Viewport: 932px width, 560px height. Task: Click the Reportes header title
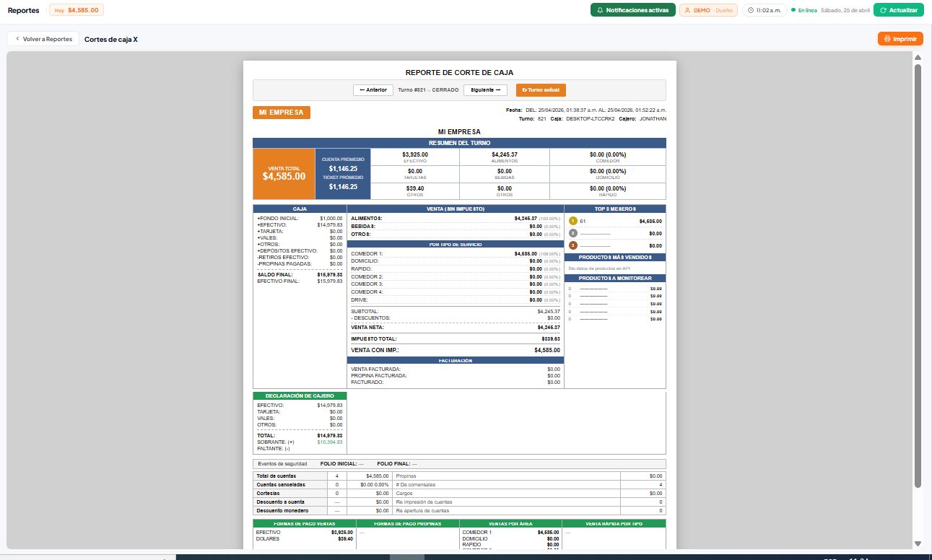tap(24, 10)
